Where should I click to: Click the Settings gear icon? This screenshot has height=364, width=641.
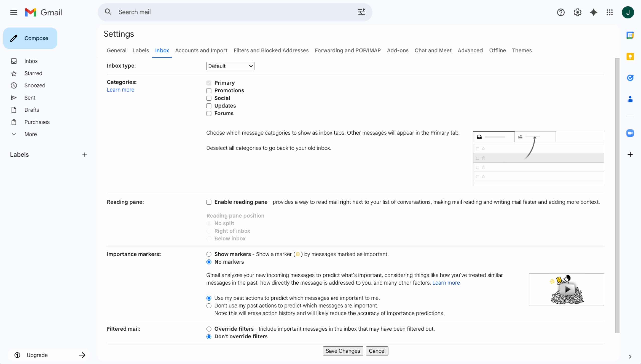[x=577, y=12]
